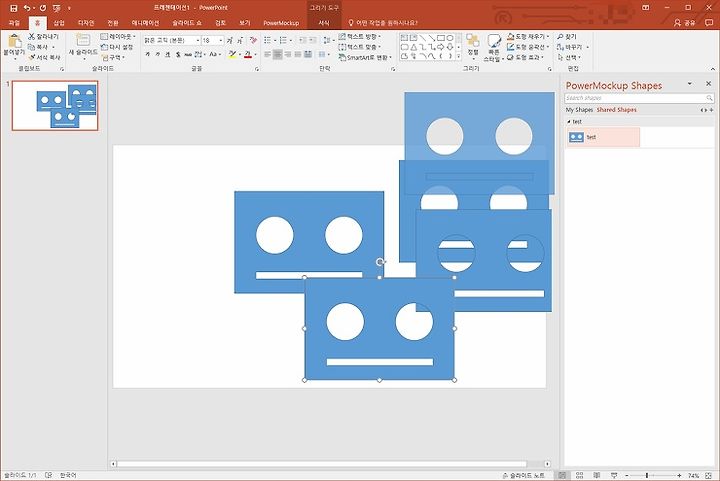Click the red font color button
Viewport: 720px width, 481px height.
(x=248, y=54)
